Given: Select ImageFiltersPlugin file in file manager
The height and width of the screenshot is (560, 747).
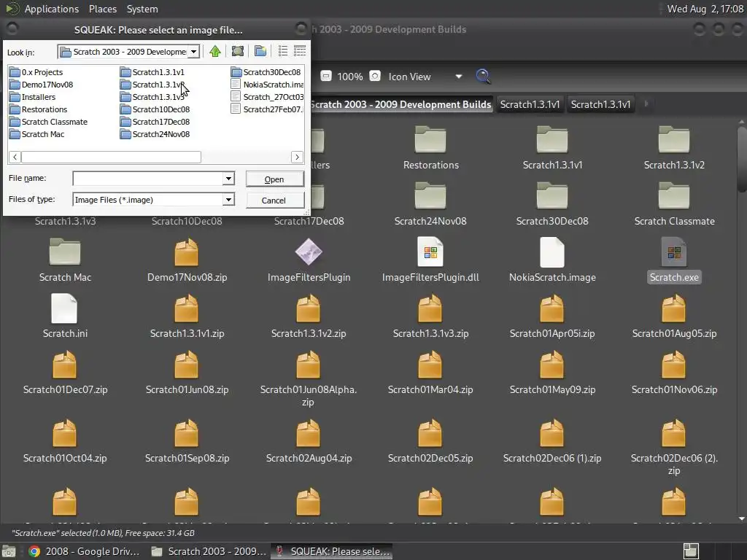Looking at the screenshot, I should click(x=309, y=260).
